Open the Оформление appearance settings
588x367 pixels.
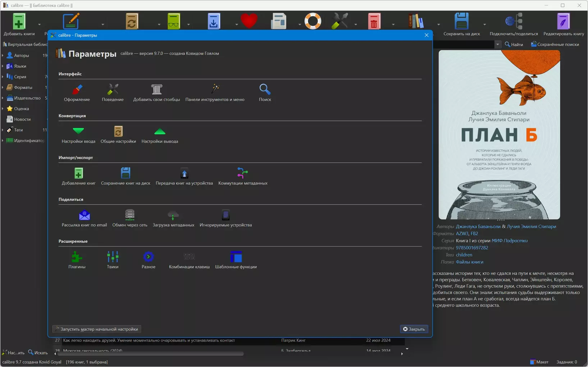77,92
